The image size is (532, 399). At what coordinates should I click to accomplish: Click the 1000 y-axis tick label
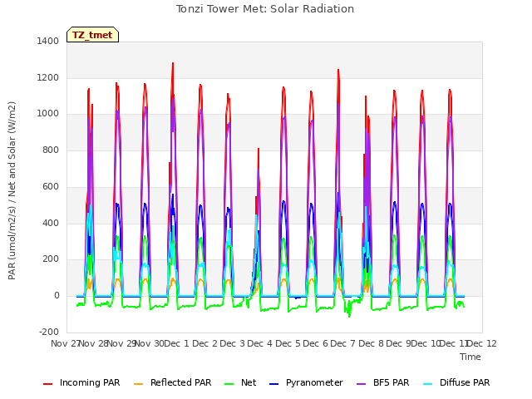point(48,114)
